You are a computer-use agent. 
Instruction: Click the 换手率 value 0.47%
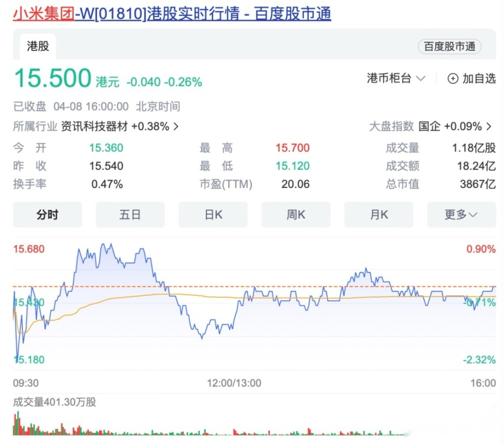[x=107, y=184]
